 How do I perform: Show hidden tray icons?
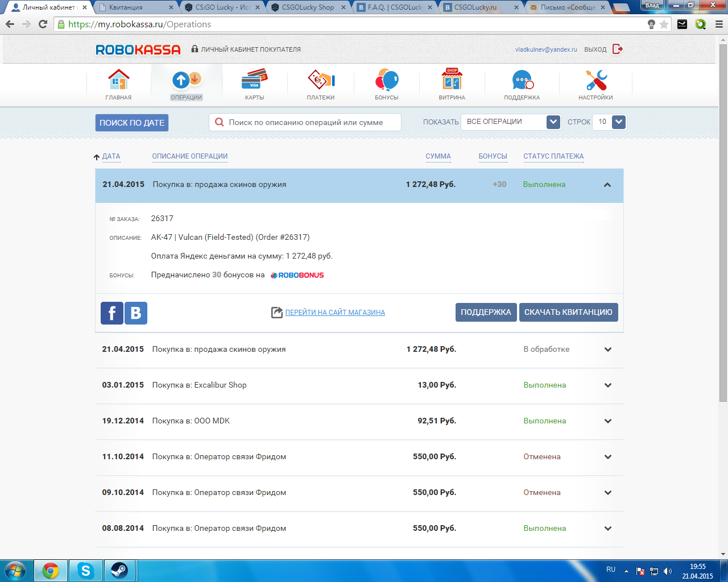click(x=626, y=571)
